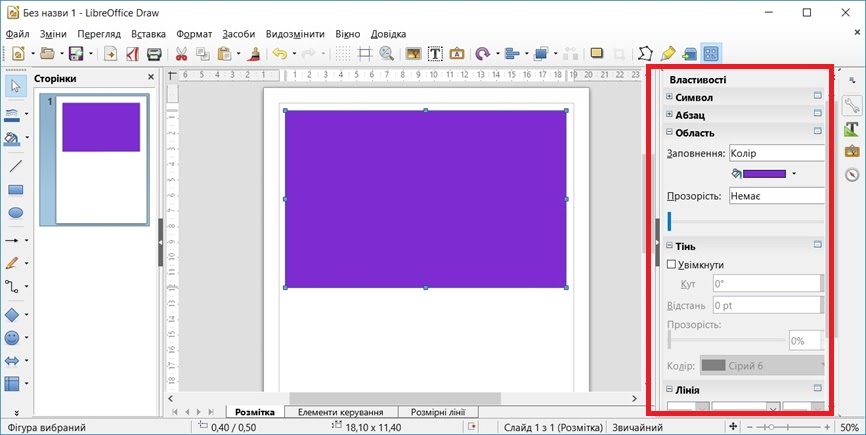Open the 'Заповнення' fill type dropdown
Screen dimensions: 866x435
[775, 153]
